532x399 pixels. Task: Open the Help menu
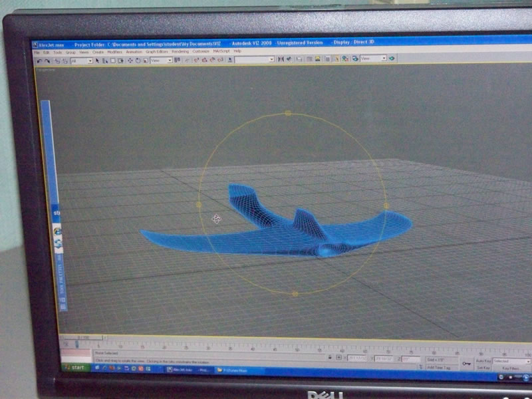coord(237,51)
